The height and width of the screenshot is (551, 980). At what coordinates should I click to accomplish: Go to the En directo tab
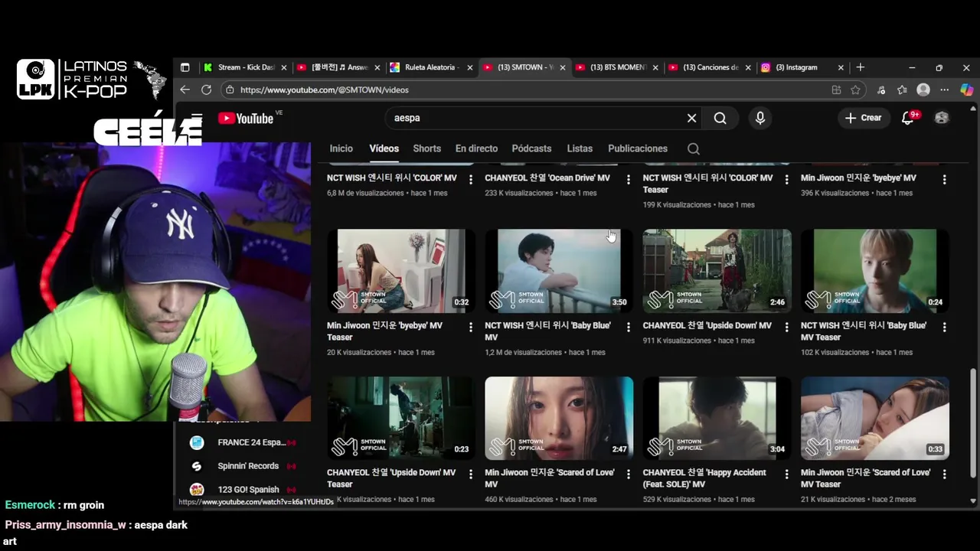pos(476,148)
